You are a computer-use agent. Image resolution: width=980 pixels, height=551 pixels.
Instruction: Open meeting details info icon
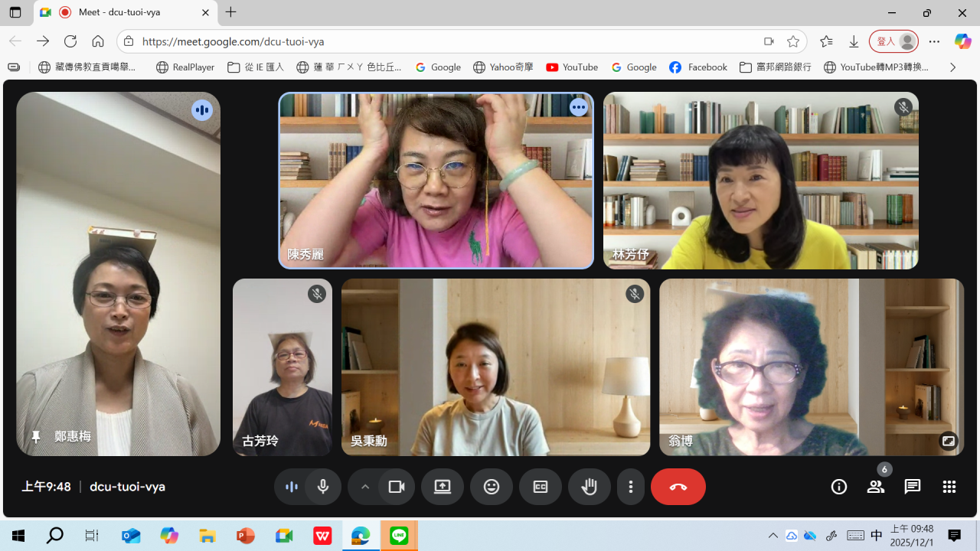click(839, 487)
